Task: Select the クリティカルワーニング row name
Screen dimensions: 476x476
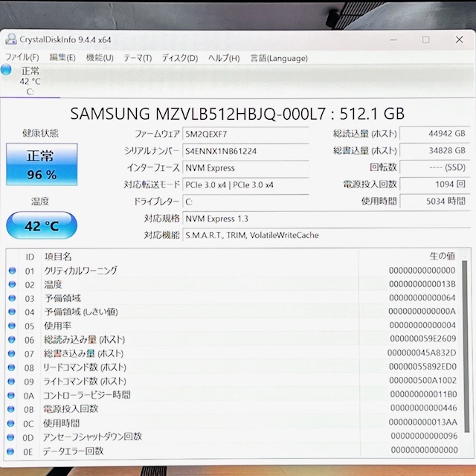Action: 80,271
